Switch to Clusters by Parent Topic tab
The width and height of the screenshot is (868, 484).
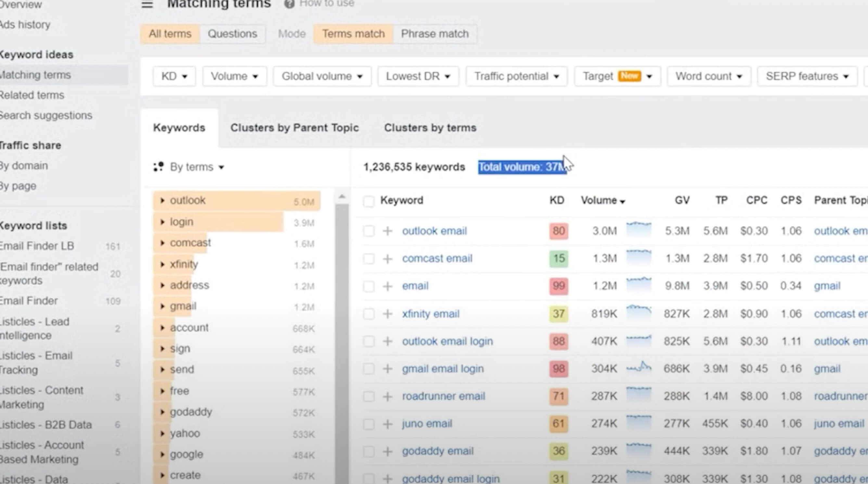coord(295,128)
